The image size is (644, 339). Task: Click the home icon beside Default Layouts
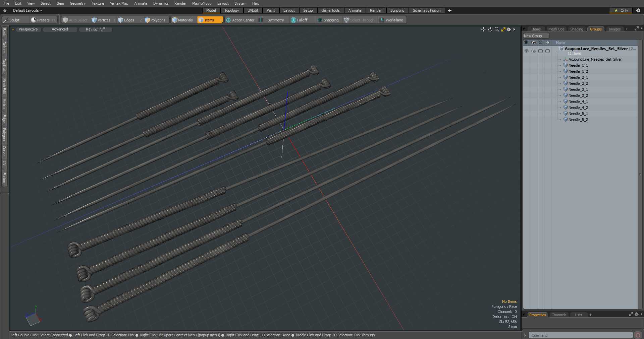point(5,10)
